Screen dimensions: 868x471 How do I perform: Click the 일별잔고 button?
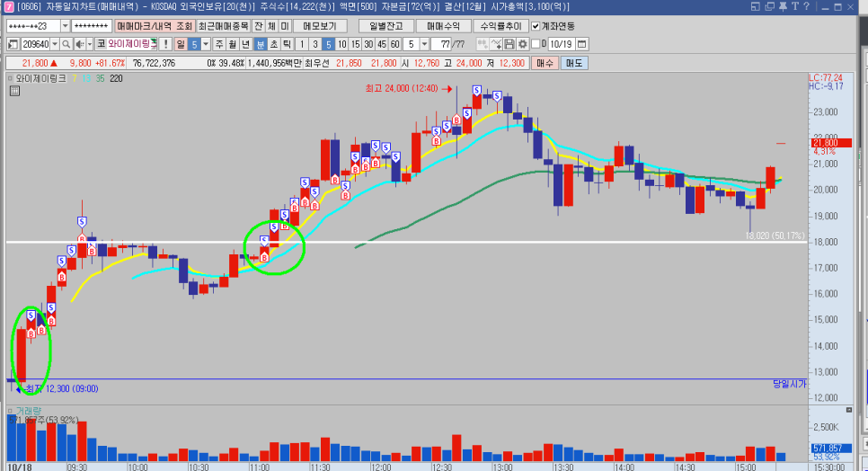click(385, 26)
